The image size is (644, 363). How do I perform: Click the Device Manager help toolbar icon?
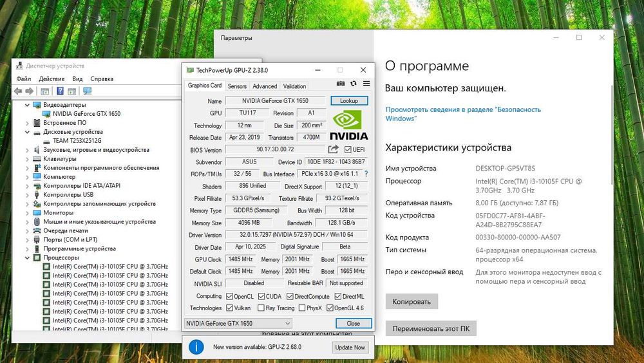click(60, 91)
